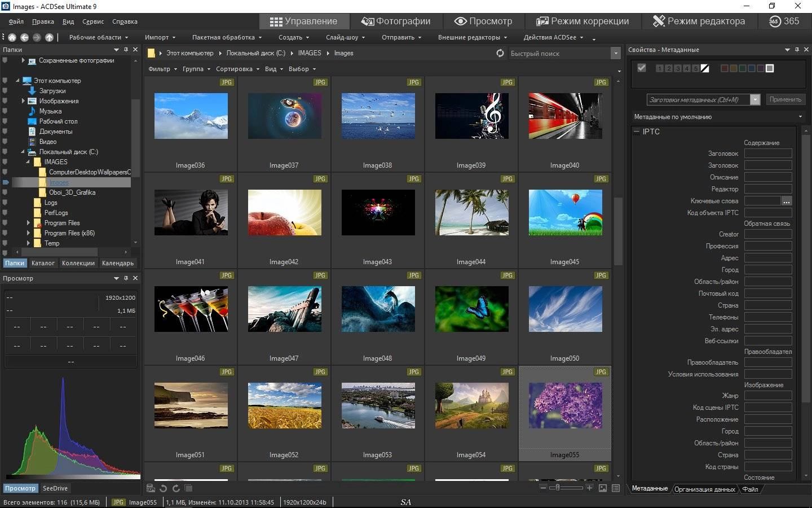812x508 pixels.
Task: Apply the red color label
Action: (x=725, y=68)
